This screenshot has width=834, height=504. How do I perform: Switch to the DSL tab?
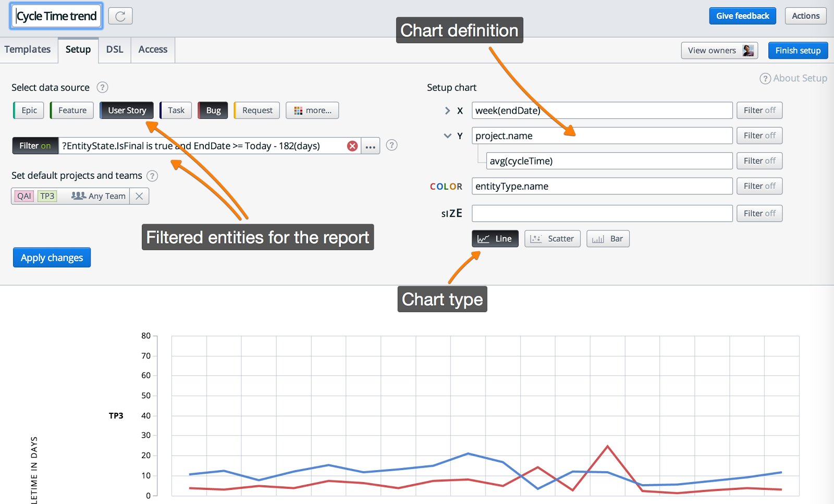coord(115,50)
